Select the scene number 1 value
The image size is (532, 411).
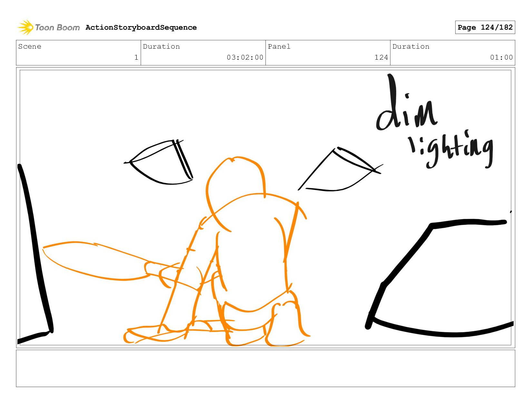click(136, 57)
